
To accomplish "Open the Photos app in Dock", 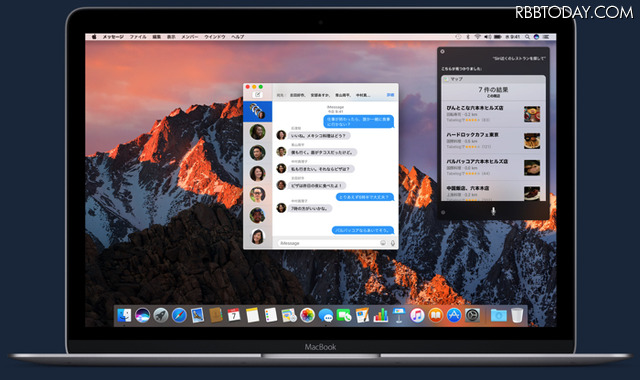I will (307, 315).
